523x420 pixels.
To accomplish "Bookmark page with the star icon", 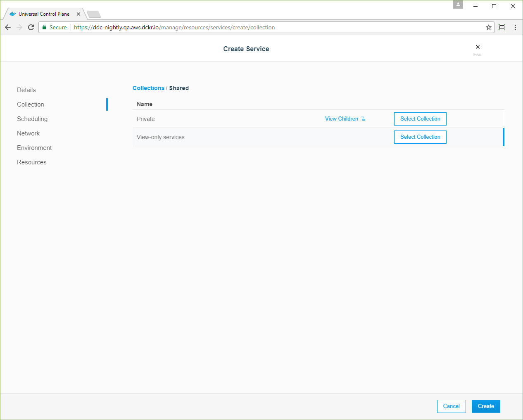I will [x=489, y=27].
